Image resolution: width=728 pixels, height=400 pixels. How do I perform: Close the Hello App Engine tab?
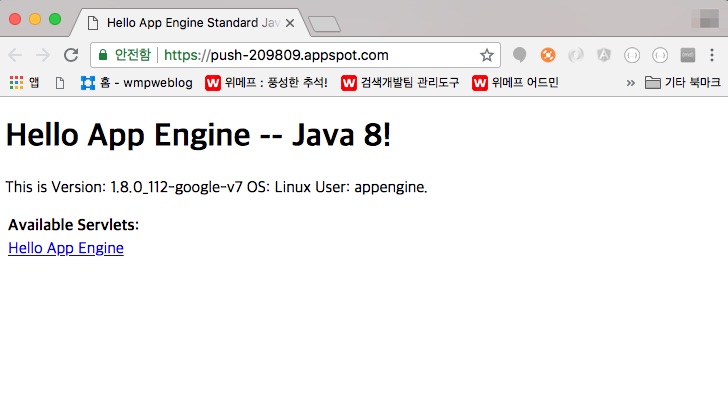click(x=290, y=22)
